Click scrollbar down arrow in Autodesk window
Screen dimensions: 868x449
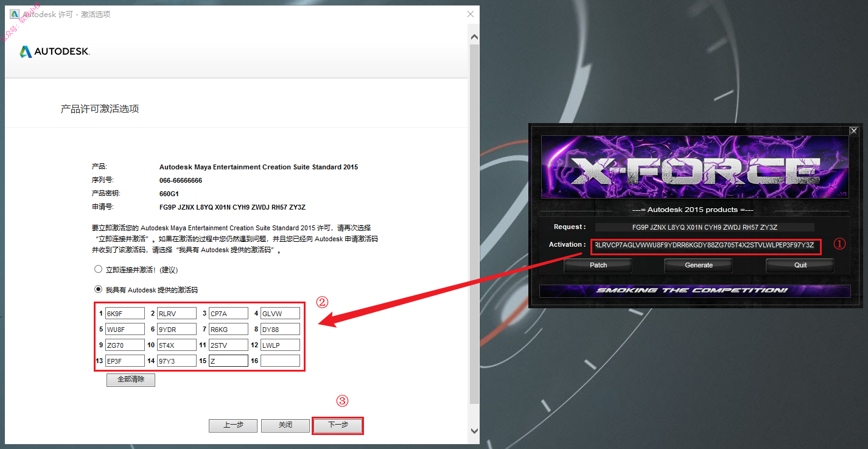point(475,430)
